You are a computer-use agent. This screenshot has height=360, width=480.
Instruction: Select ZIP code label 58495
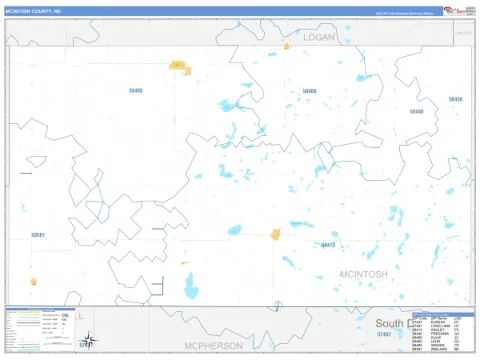[x=136, y=90]
